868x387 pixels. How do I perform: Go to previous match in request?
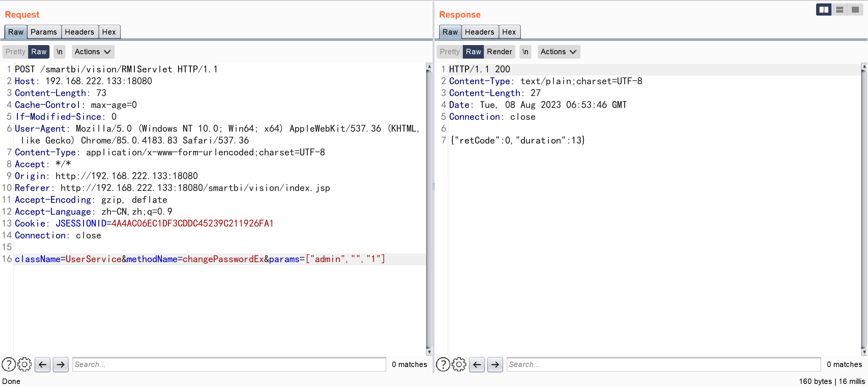click(43, 364)
